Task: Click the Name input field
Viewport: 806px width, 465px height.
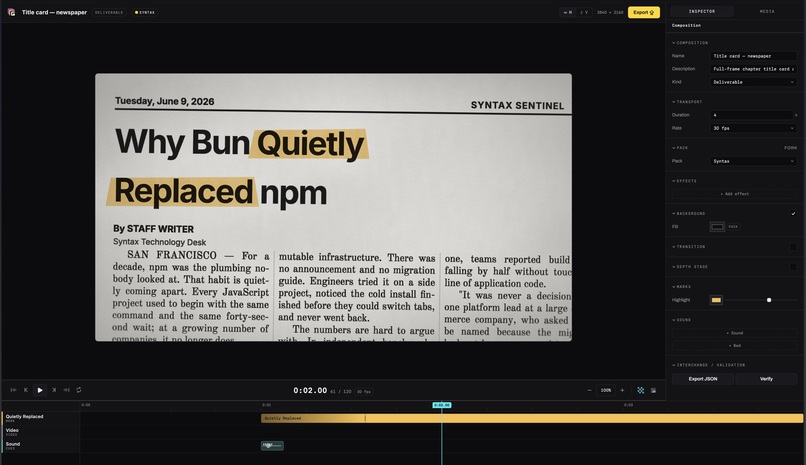Action: click(x=754, y=55)
